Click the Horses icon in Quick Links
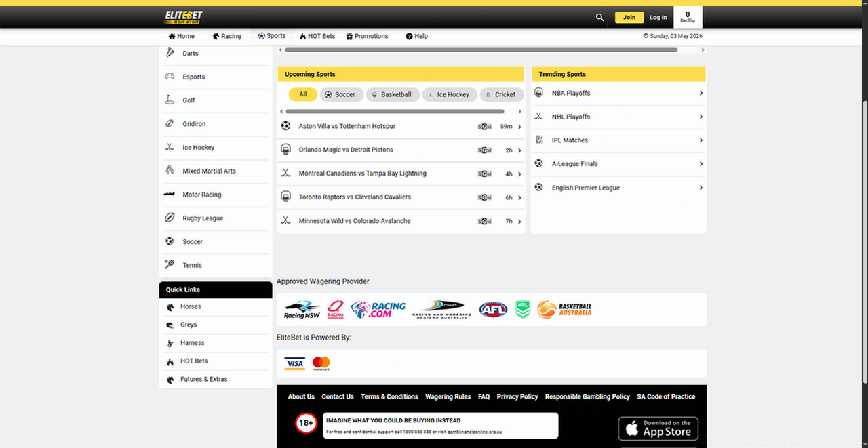This screenshot has height=448, width=868. tap(170, 307)
